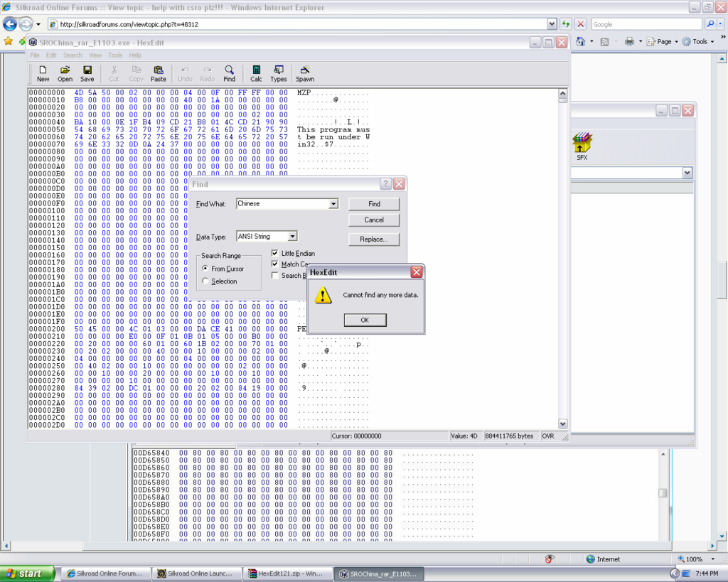Expand the browser address bar dropdown

tap(552, 24)
